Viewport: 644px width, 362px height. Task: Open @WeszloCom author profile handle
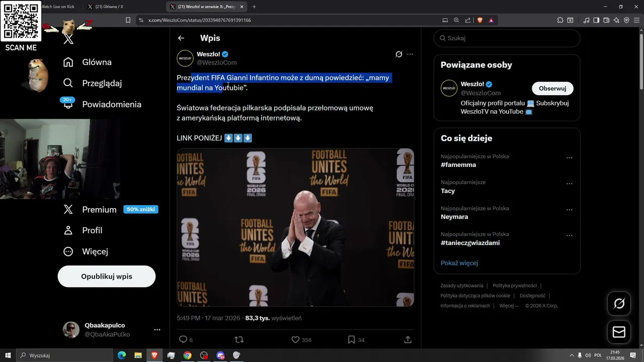(216, 63)
